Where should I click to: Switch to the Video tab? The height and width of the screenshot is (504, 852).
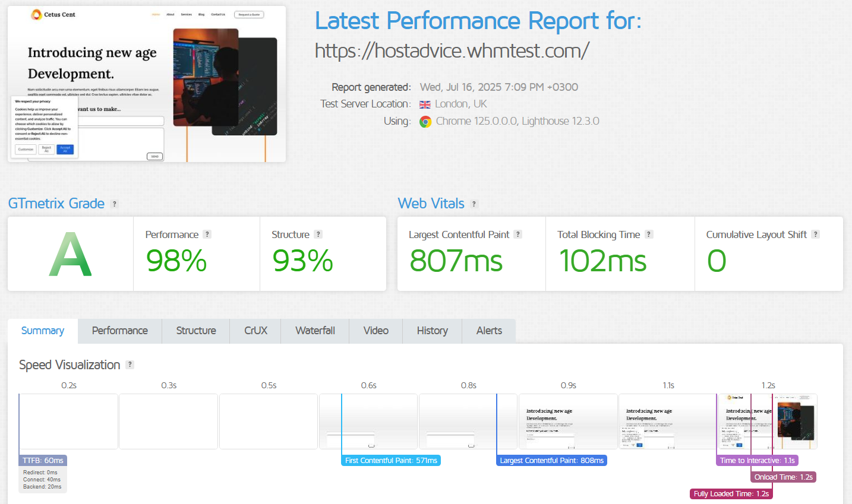375,331
